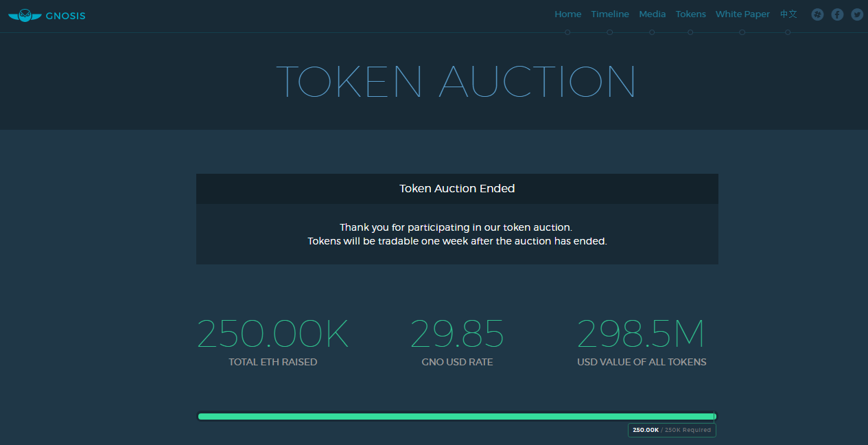
Task: Open the Twitter profile icon
Action: pos(857,14)
